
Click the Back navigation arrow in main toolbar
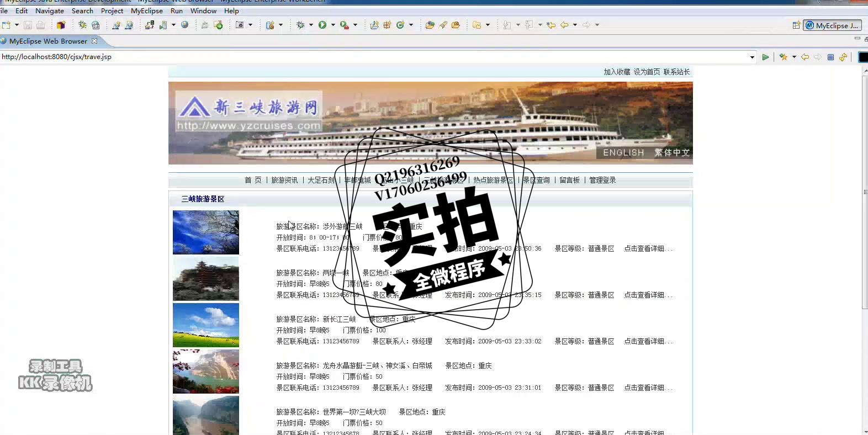pyautogui.click(x=564, y=25)
